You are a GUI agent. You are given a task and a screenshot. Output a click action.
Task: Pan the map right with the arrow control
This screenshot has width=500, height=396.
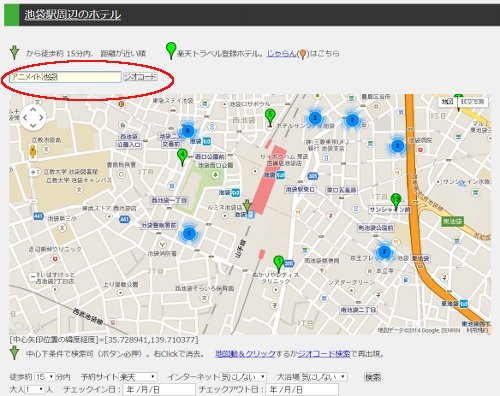(41, 117)
